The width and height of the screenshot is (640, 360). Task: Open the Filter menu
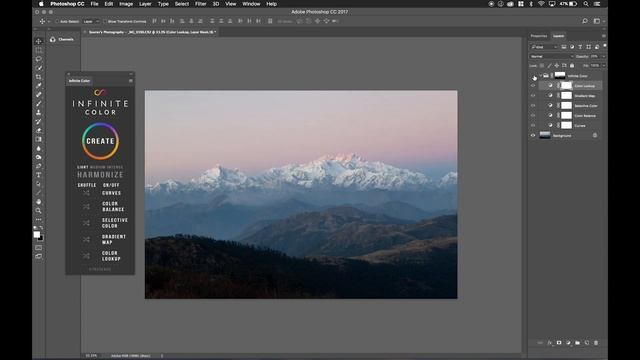(200, 4)
